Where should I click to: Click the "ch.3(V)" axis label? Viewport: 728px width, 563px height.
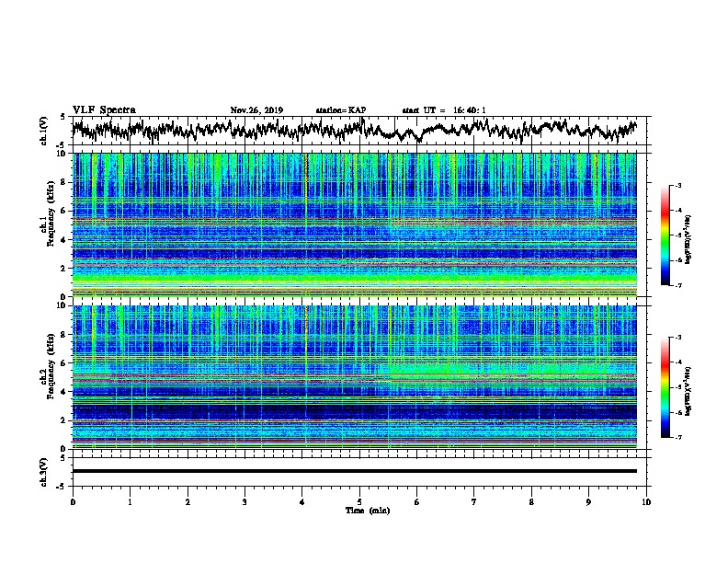(44, 472)
